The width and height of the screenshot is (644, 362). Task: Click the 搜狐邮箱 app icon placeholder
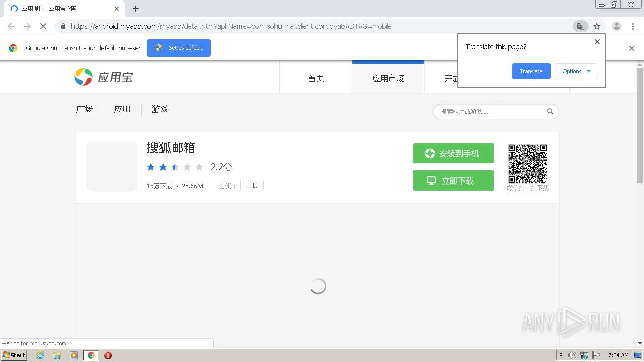(112, 166)
